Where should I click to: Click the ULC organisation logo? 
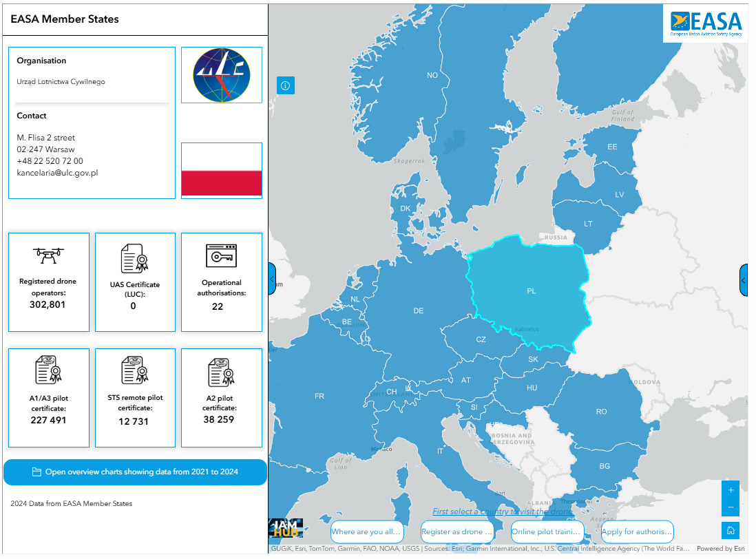pyautogui.click(x=221, y=75)
